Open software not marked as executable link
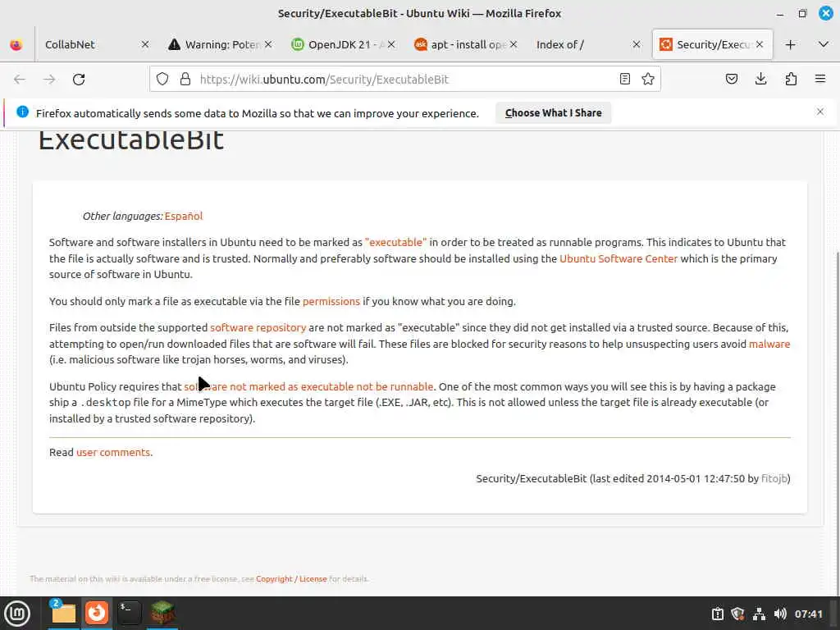The width and height of the screenshot is (840, 630). tap(308, 386)
